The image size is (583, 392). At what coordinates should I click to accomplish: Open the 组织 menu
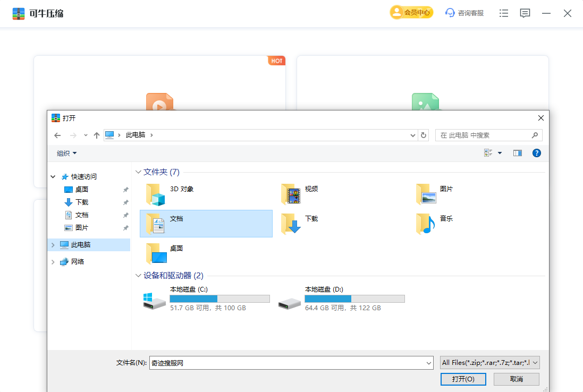pos(66,153)
